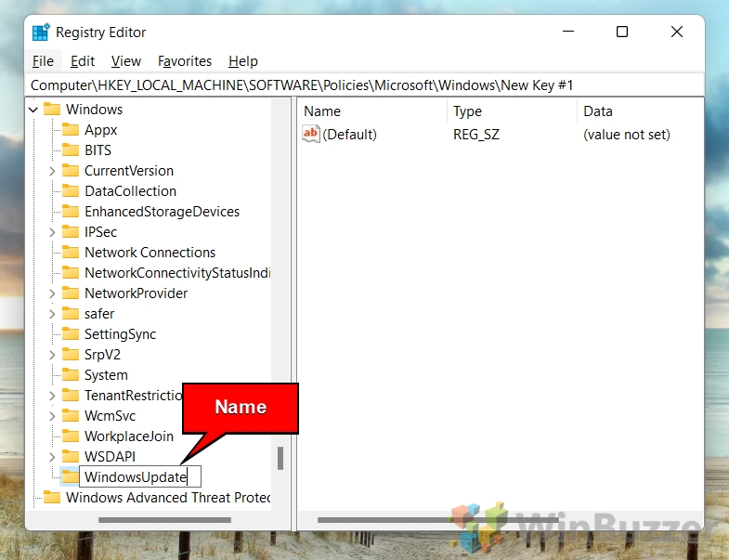Click the Network Connections folder icon
The image size is (729, 560).
71,252
